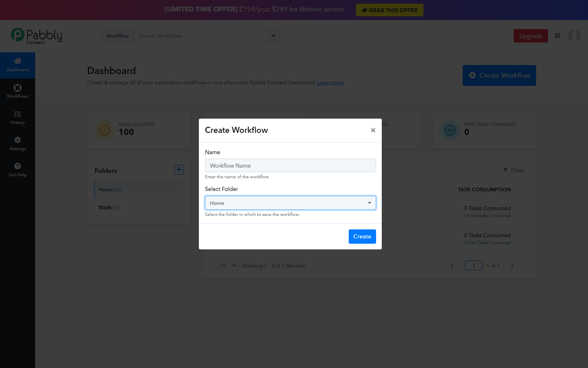
Task: Open History in the sidebar
Action: coord(18,118)
